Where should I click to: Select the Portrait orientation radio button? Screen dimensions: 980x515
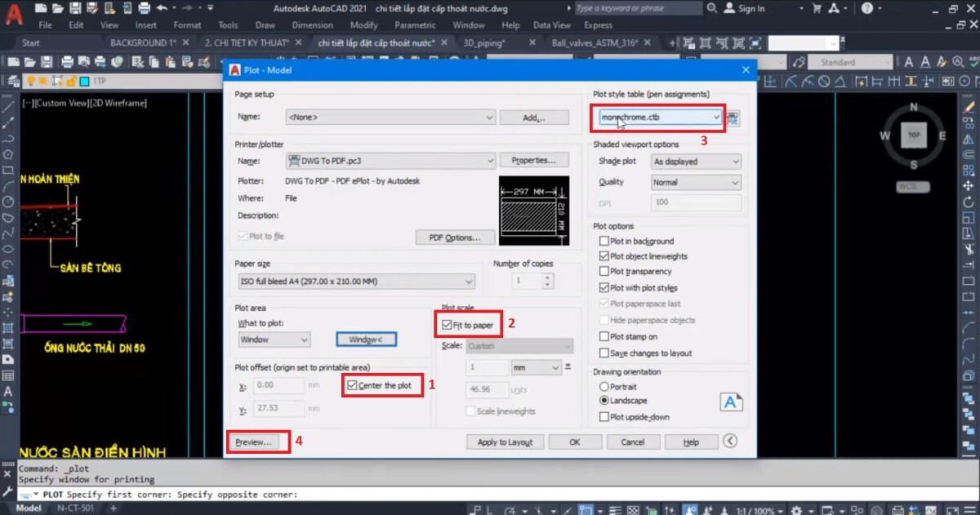pos(603,387)
